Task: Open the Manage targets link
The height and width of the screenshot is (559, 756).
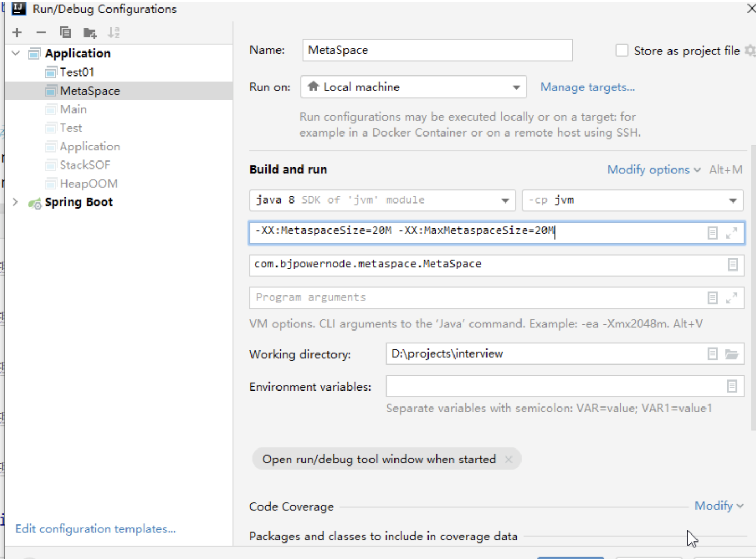Action: click(587, 87)
